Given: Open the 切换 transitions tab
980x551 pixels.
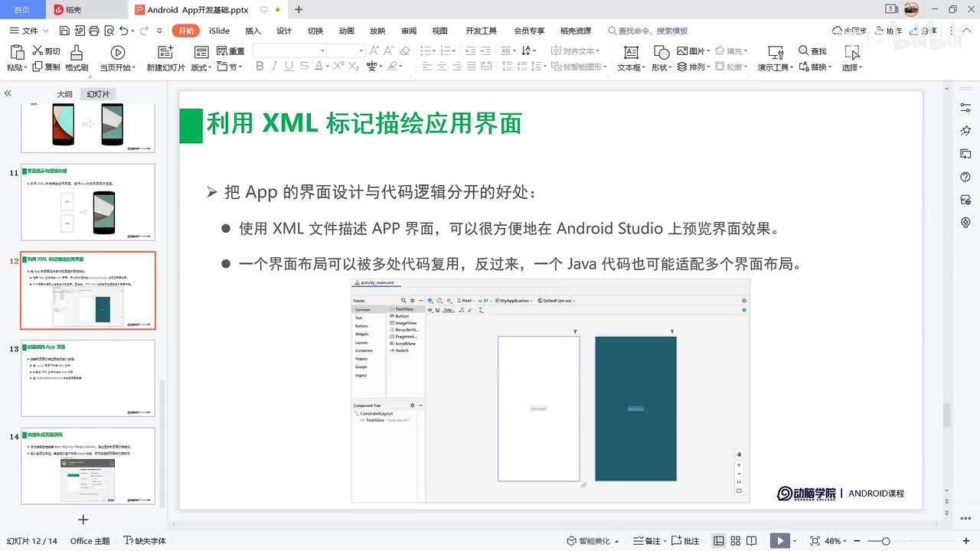Looking at the screenshot, I should point(315,31).
